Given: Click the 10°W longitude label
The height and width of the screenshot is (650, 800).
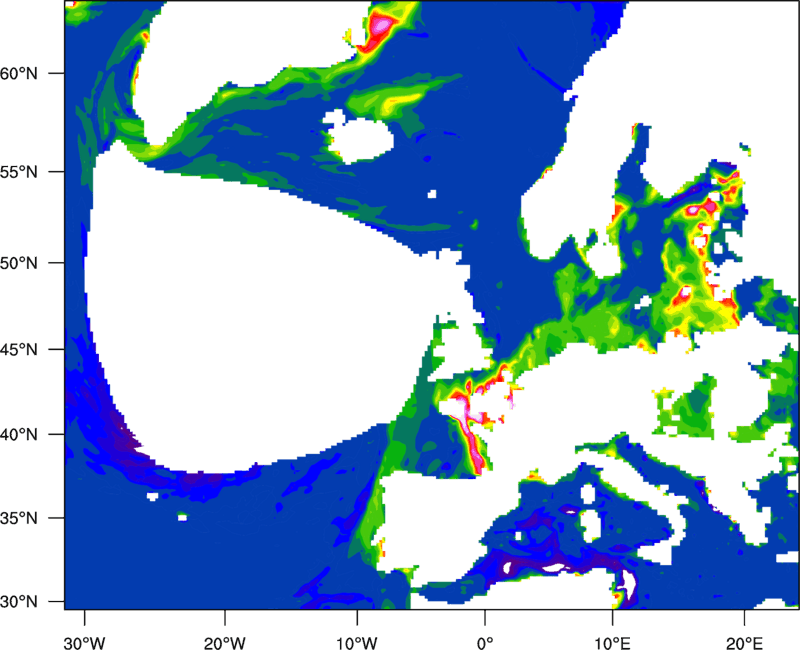Looking at the screenshot, I should point(357,643).
